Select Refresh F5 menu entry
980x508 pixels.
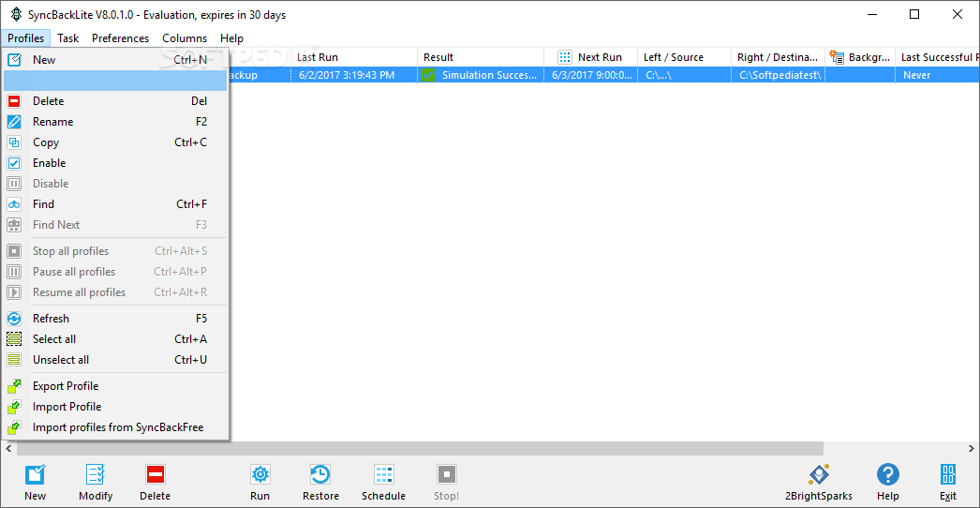point(115,319)
